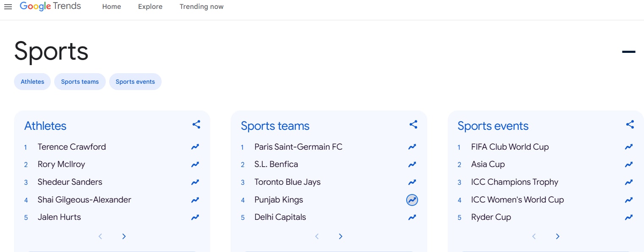Go to next page of Athletes
Image resolution: width=644 pixels, height=252 pixels.
tap(124, 236)
